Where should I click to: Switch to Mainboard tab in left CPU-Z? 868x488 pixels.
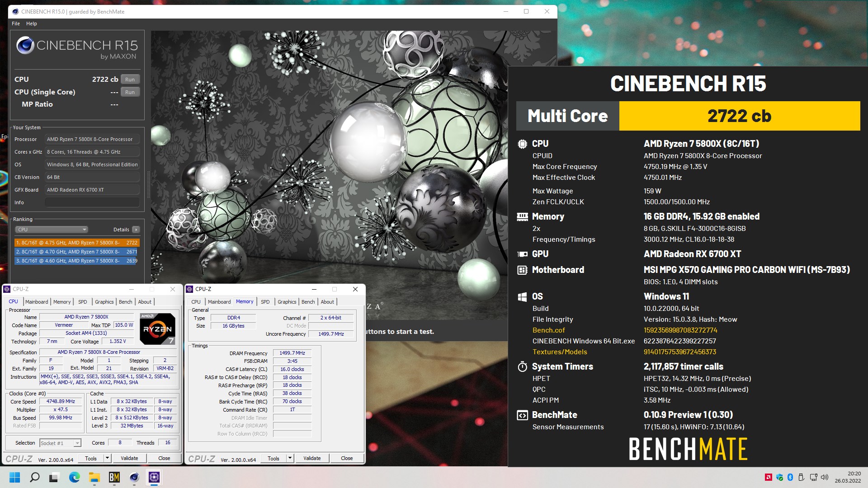(x=37, y=302)
